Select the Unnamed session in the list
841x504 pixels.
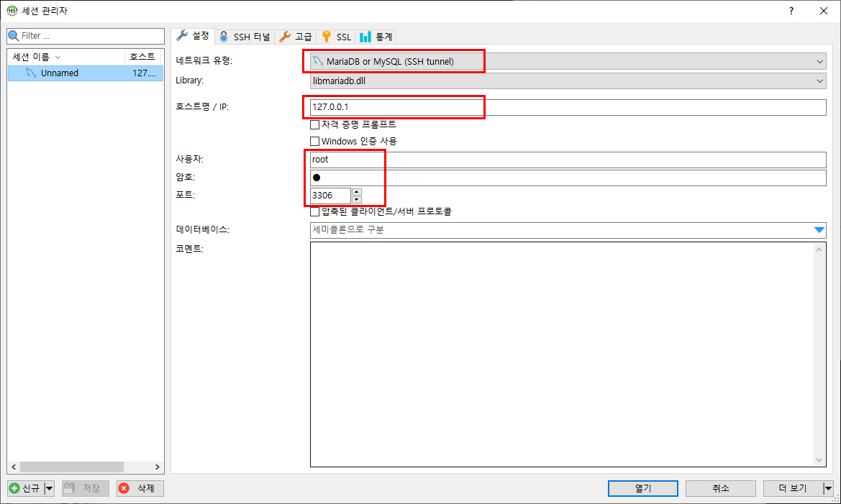coord(58,73)
